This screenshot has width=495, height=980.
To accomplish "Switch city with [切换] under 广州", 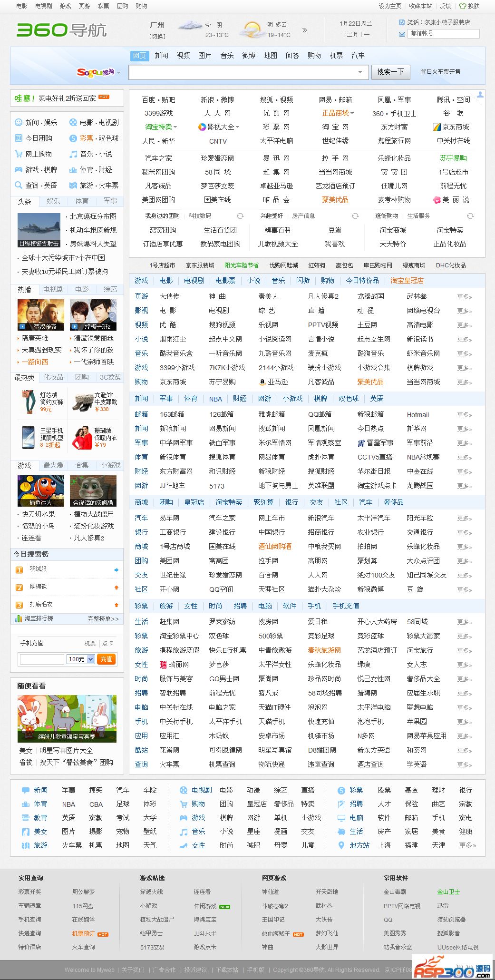I will (157, 36).
